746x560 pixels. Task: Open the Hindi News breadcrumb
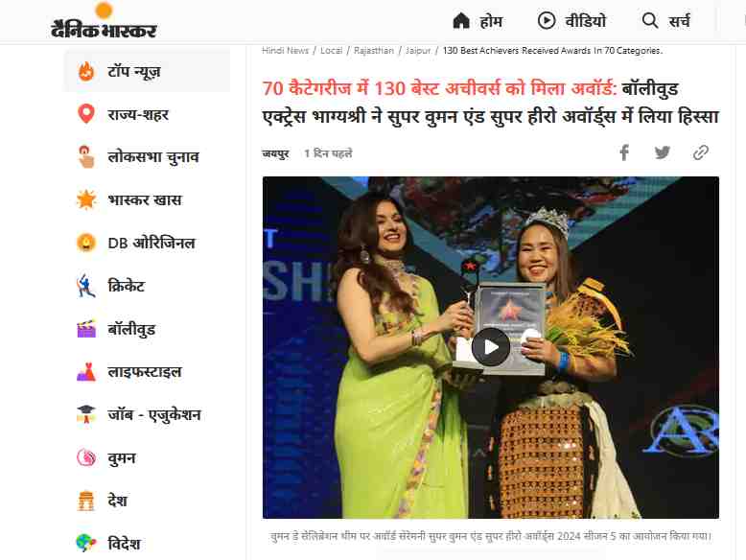coord(285,51)
